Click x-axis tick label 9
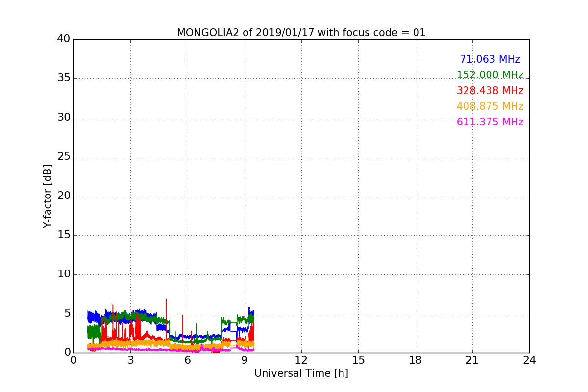 pos(245,360)
